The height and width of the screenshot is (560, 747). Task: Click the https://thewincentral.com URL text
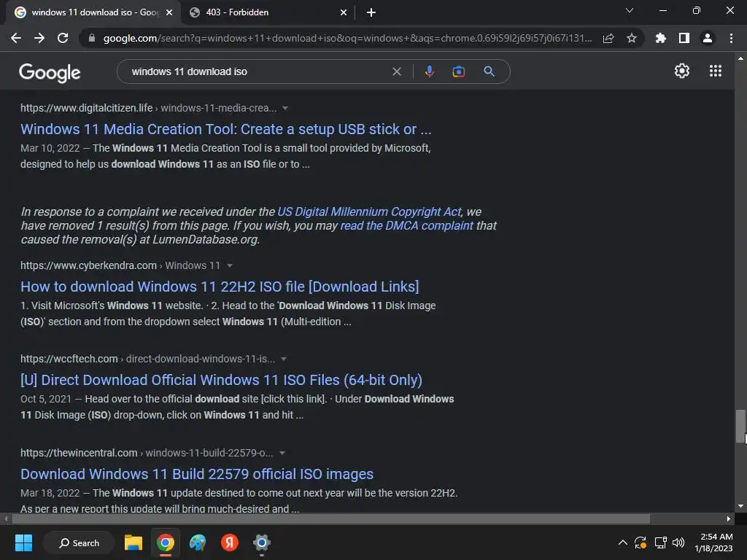(x=79, y=453)
